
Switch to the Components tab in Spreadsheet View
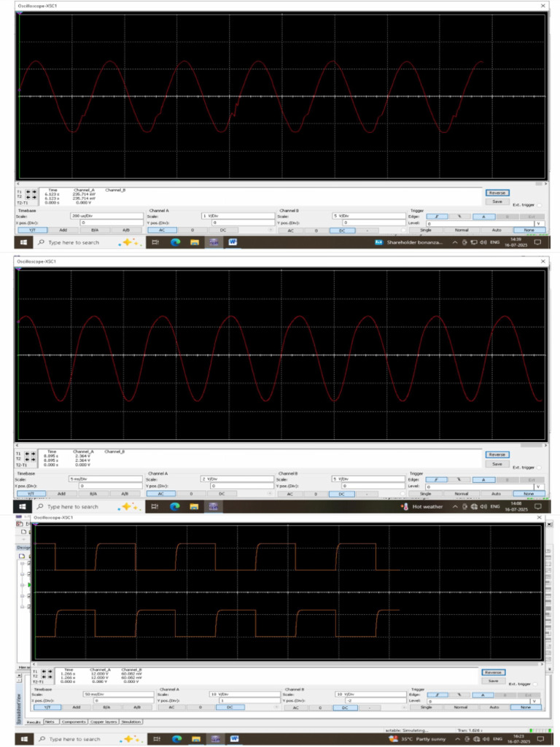pos(74,721)
